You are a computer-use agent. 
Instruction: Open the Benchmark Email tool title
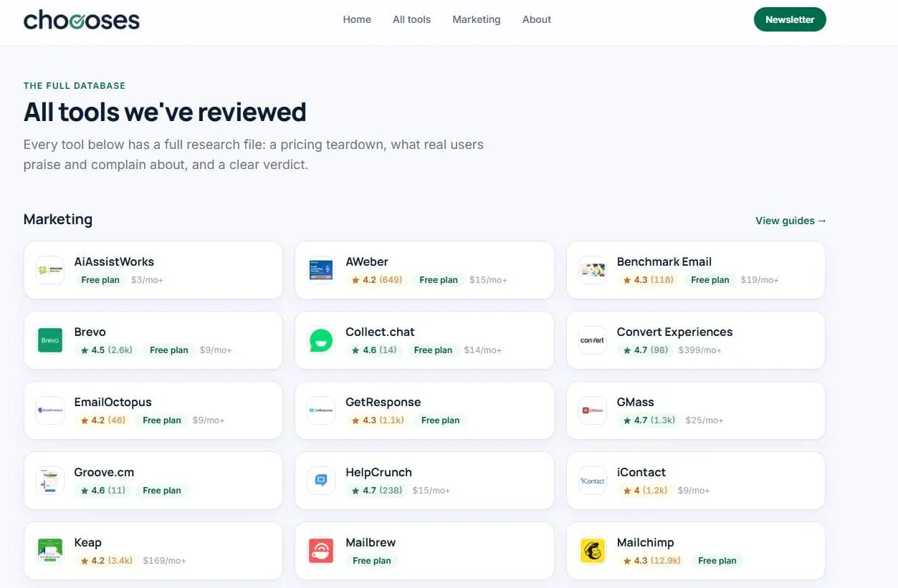(664, 261)
